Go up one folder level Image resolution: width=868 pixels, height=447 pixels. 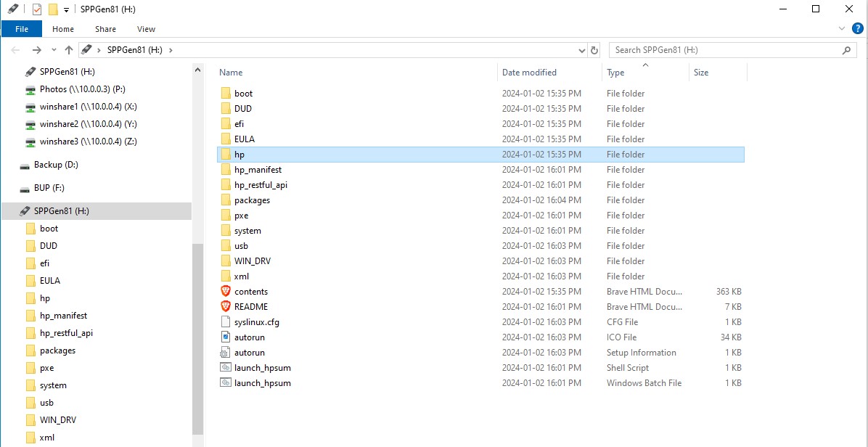coord(69,50)
